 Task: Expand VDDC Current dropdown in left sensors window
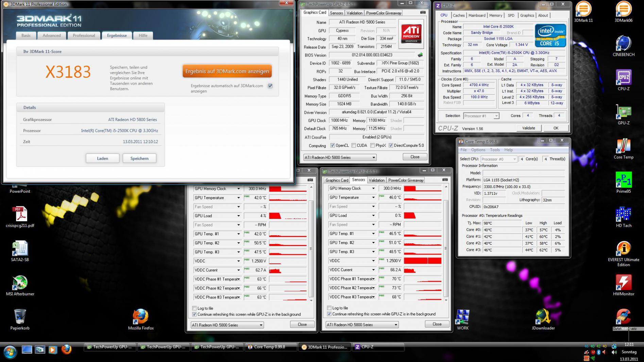[238, 270]
